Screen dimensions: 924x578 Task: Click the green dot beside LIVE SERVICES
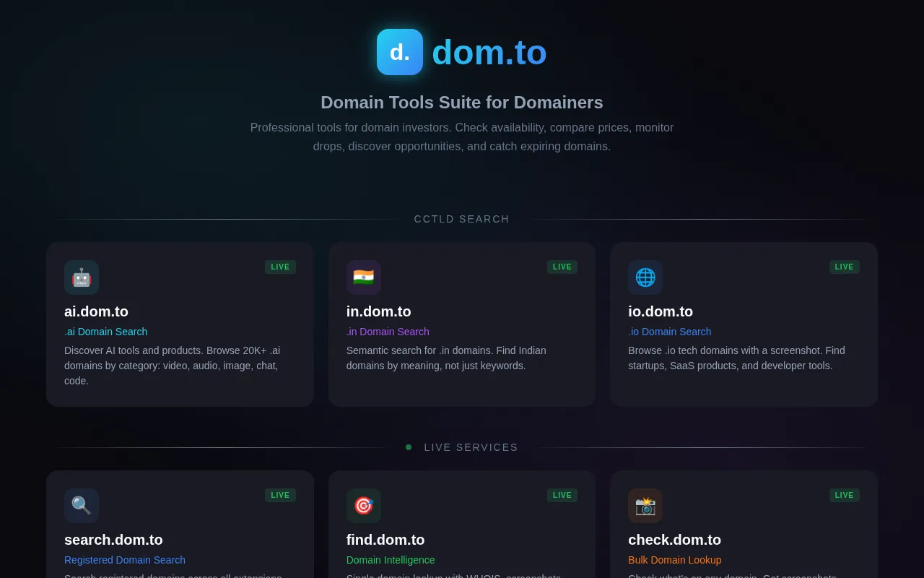tap(409, 447)
